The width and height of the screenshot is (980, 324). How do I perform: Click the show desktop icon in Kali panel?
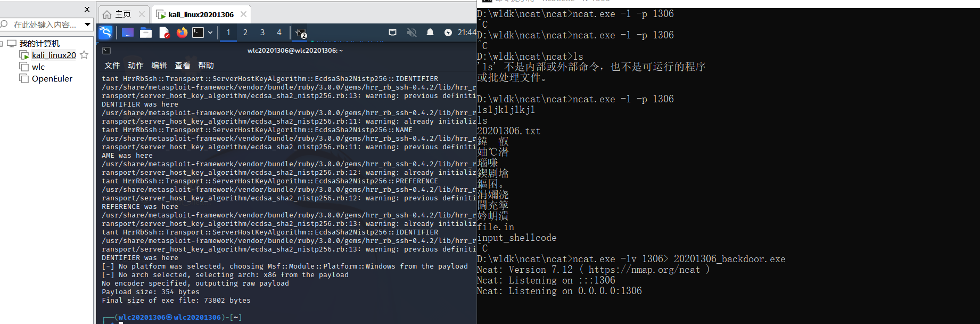tap(128, 33)
